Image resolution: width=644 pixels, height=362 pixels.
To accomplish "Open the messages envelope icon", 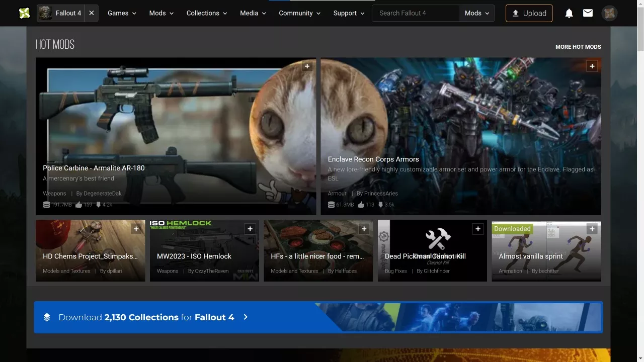I will point(588,13).
